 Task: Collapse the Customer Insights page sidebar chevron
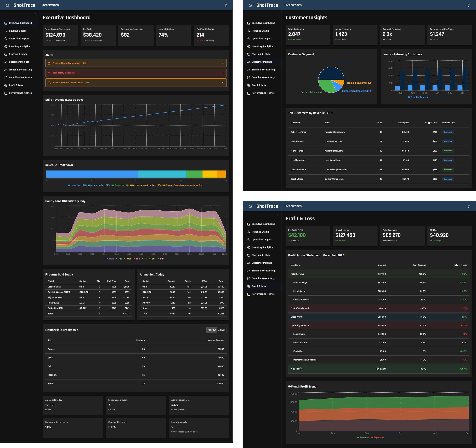[x=278, y=14]
